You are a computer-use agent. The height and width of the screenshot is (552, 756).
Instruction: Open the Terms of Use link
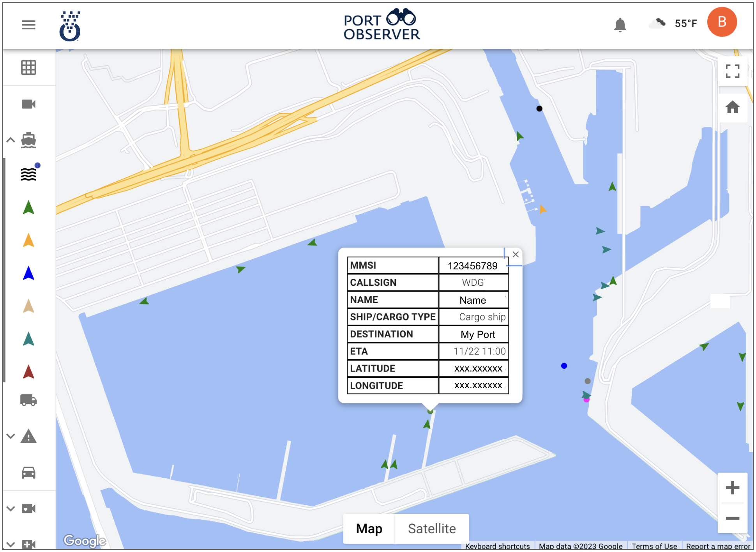654,546
